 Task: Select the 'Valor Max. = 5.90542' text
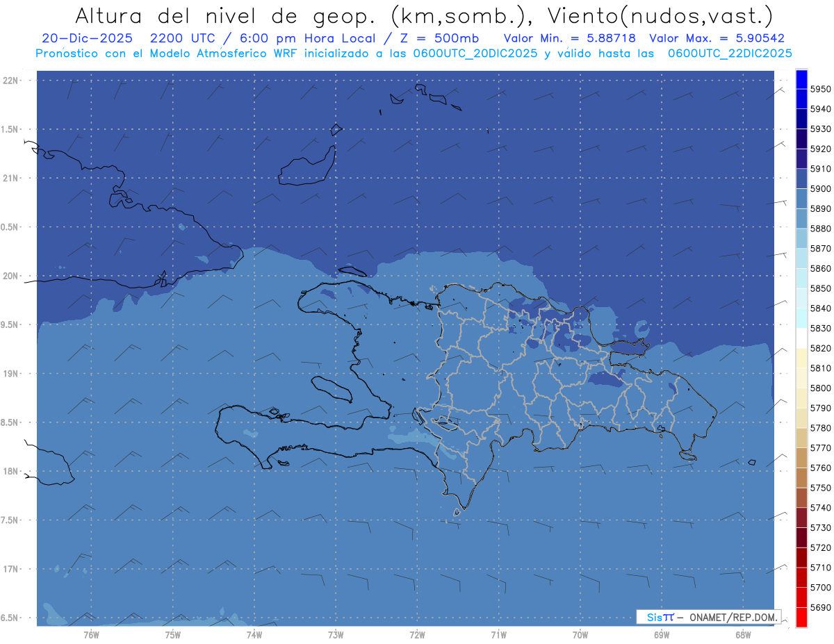(x=717, y=38)
